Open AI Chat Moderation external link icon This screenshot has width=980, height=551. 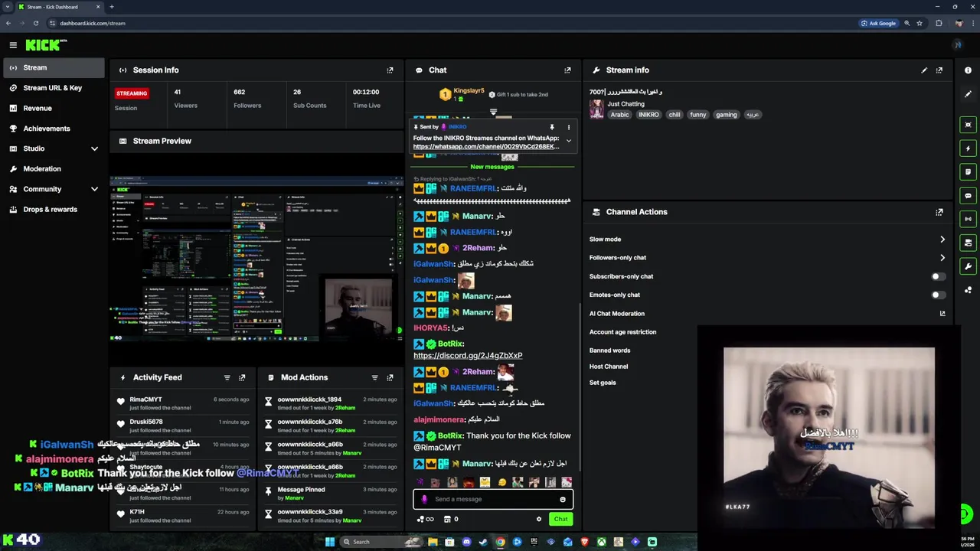(942, 313)
